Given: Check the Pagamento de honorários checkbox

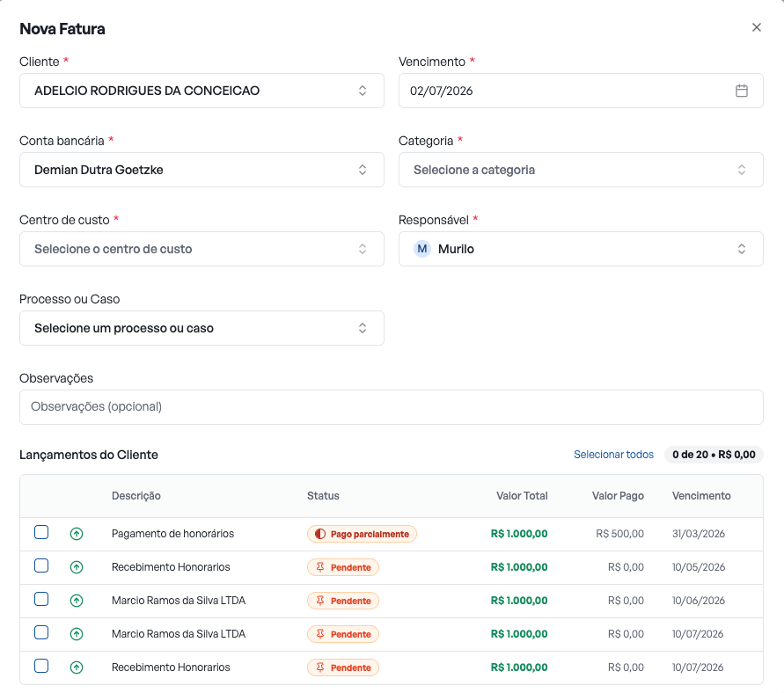Looking at the screenshot, I should (x=41, y=532).
